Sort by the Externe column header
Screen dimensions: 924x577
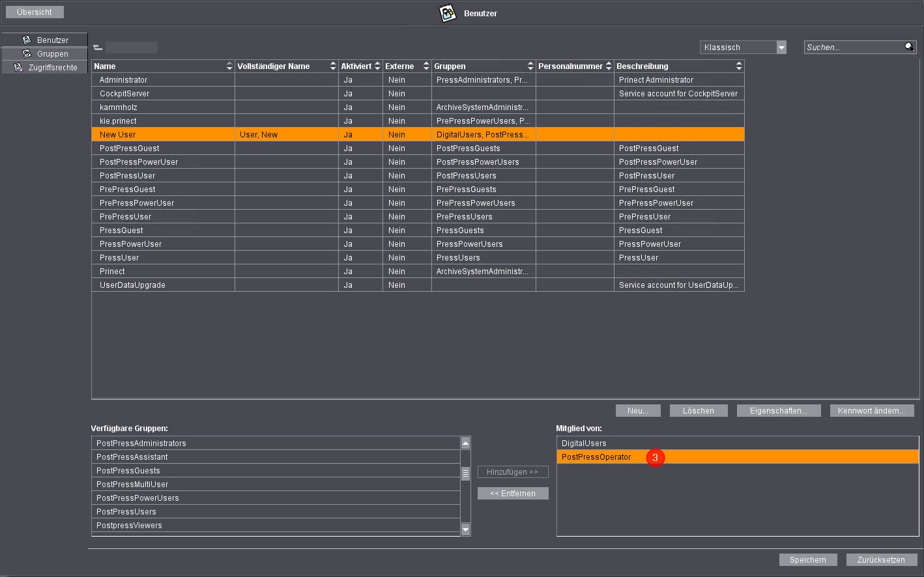[x=407, y=66]
